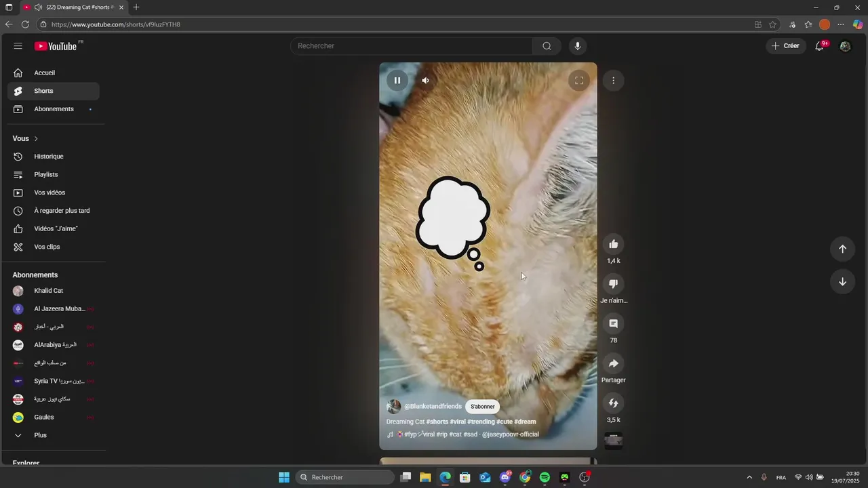The height and width of the screenshot is (488, 868).
Task: Bookmark page with the star icon
Action: pyautogui.click(x=772, y=24)
